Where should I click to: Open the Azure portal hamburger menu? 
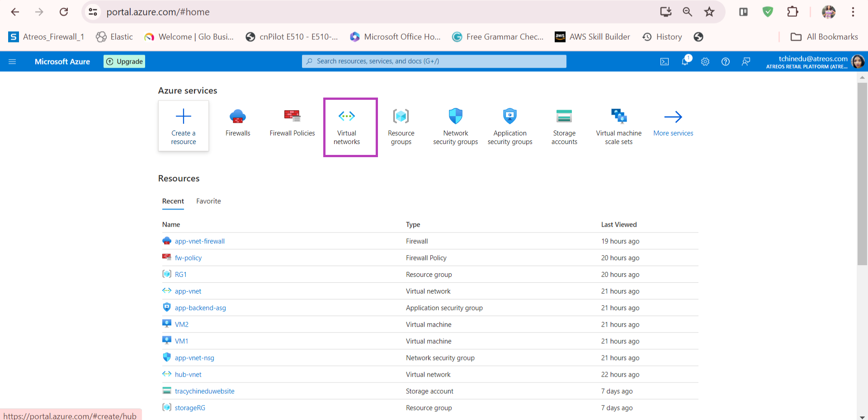(12, 61)
